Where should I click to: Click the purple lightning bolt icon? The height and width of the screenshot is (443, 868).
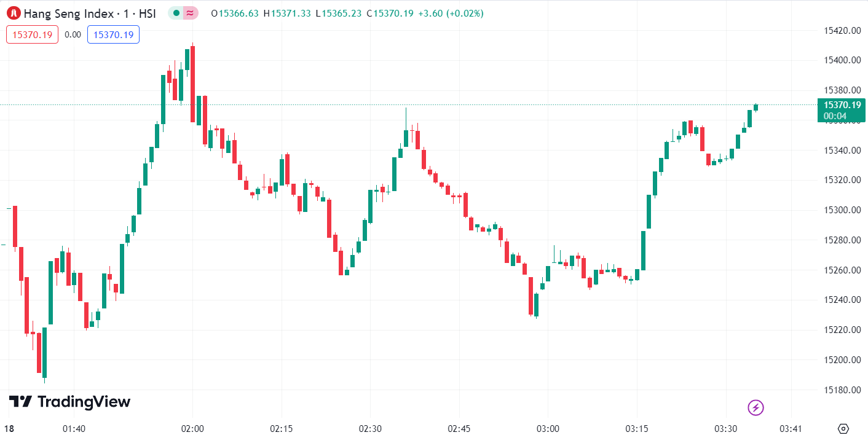coord(756,407)
